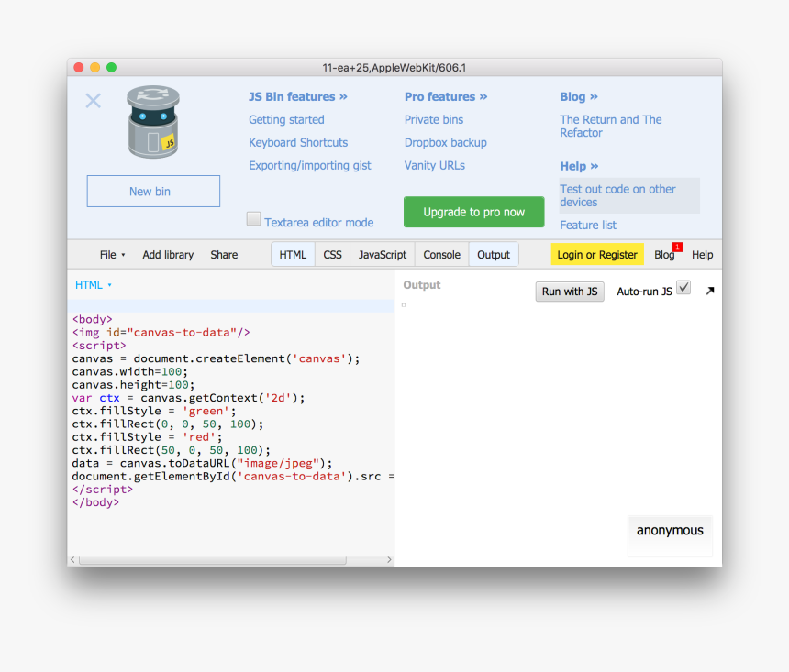The width and height of the screenshot is (789, 672).
Task: Open the Private bins link
Action: [x=434, y=120]
